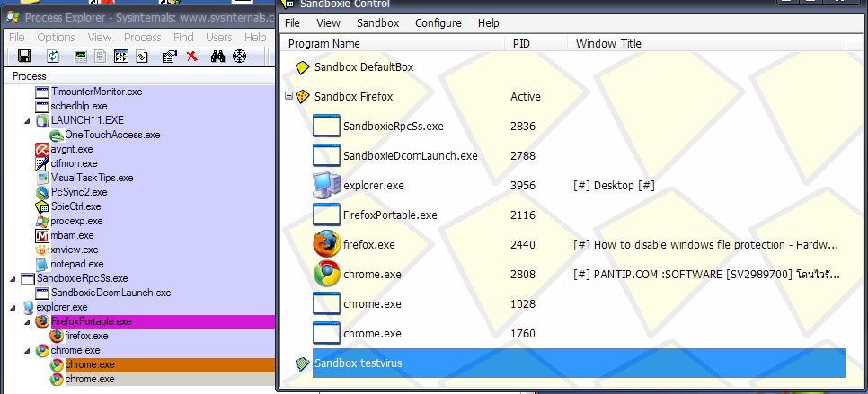Click the ctfmon.exe pencil icon

pos(42,163)
